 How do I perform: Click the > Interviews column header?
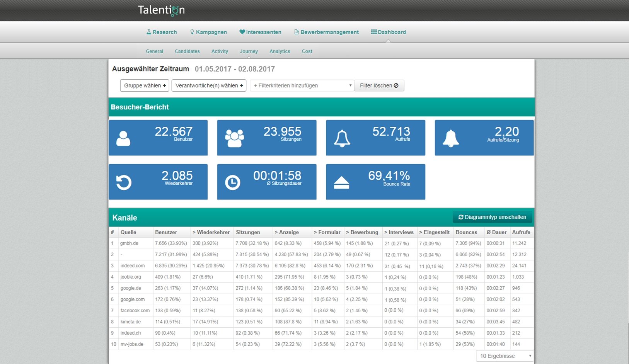tap(399, 232)
